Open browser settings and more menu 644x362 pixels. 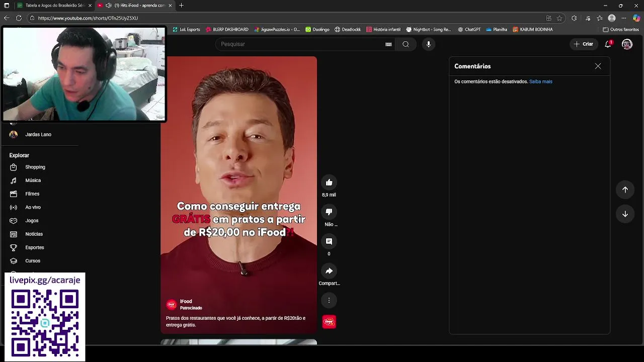click(x=624, y=18)
